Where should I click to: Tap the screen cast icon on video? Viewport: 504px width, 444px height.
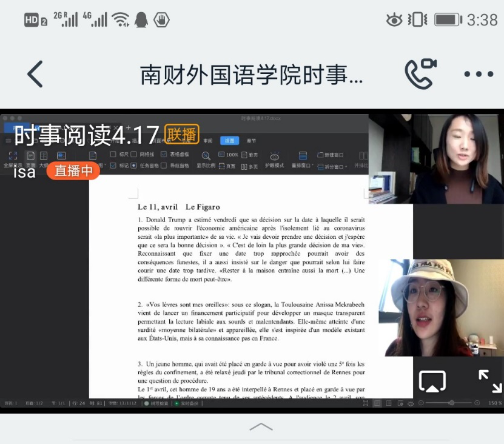pyautogui.click(x=432, y=382)
